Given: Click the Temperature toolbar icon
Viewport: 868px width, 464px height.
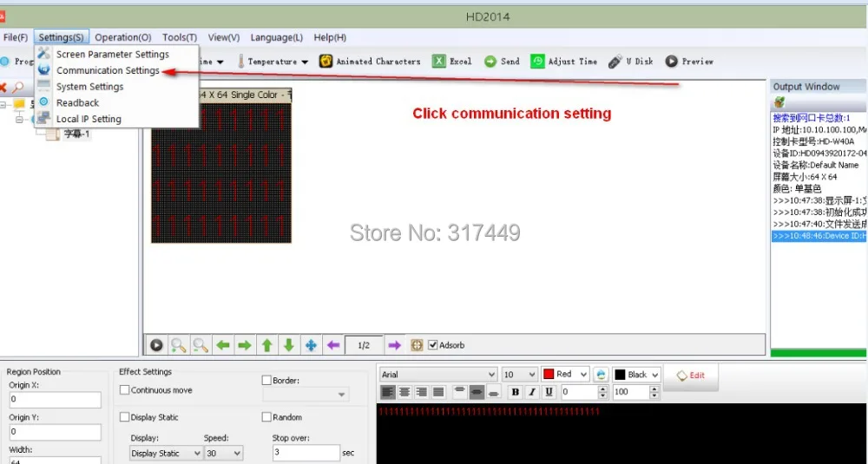Looking at the screenshot, I should click(240, 62).
